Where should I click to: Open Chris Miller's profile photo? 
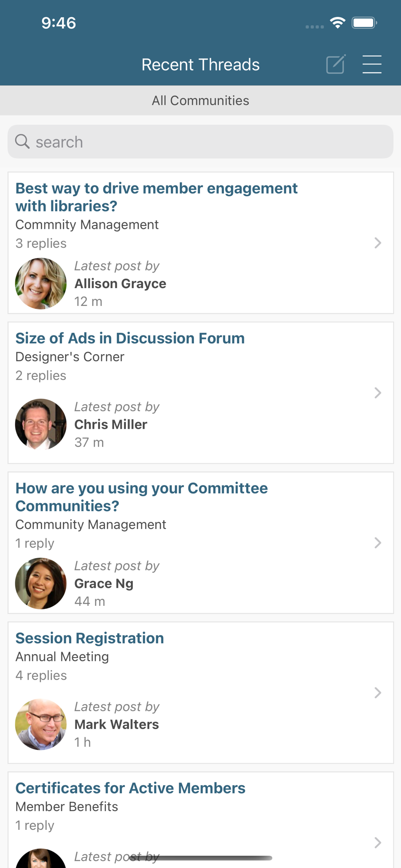pyautogui.click(x=41, y=424)
